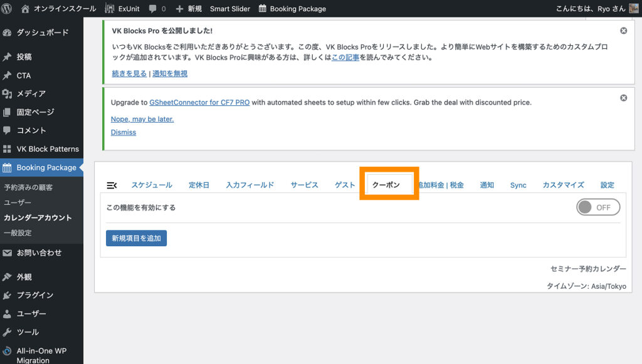Open the comments bubble icon in admin bar
This screenshot has height=364, width=642.
point(153,9)
